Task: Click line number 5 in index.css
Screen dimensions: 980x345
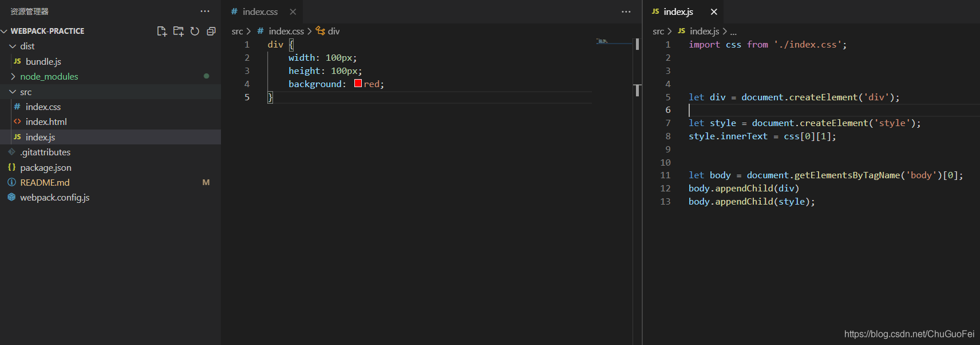Action: 247,97
